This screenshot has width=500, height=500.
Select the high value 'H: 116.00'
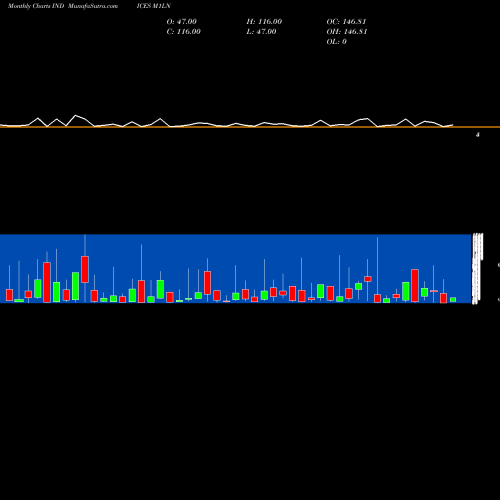point(264,22)
